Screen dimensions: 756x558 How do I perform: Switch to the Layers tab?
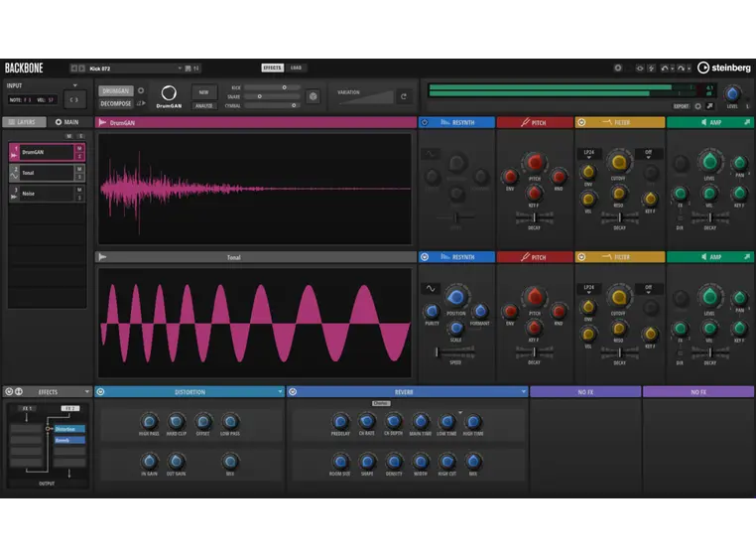(x=24, y=122)
